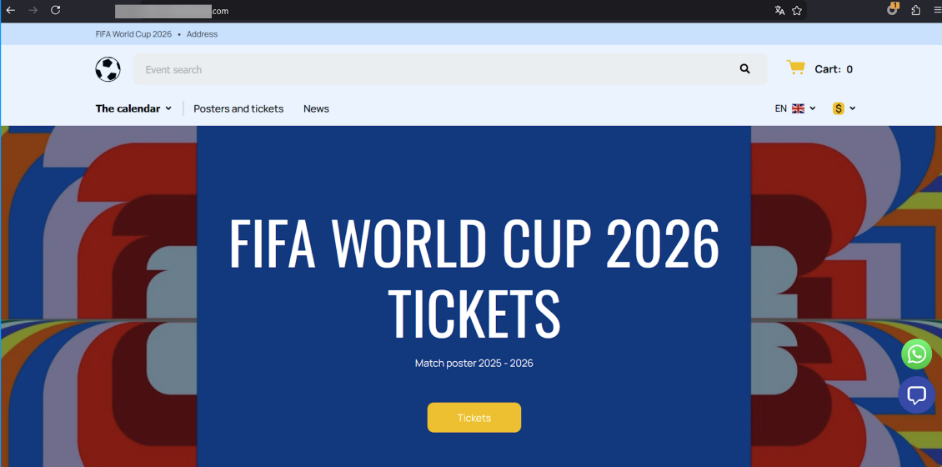This screenshot has height=467, width=942.
Task: Open the browser extensions puzzle icon
Action: [x=916, y=10]
